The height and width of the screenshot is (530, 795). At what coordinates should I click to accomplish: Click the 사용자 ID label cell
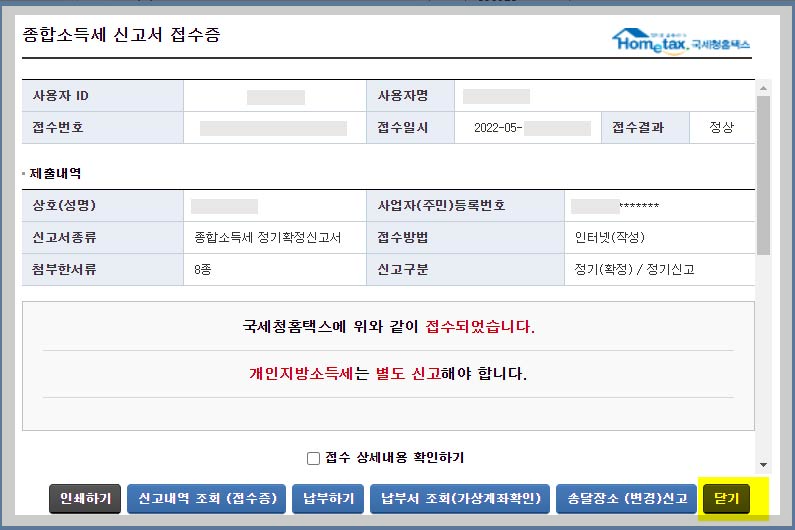coord(102,96)
